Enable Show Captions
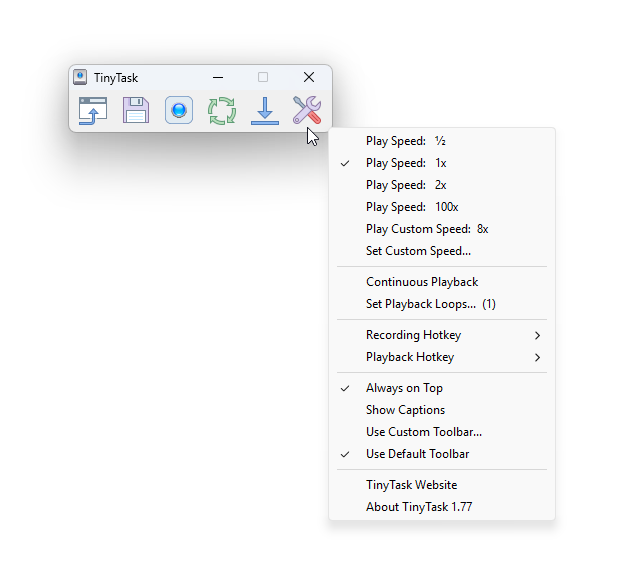 point(442,410)
